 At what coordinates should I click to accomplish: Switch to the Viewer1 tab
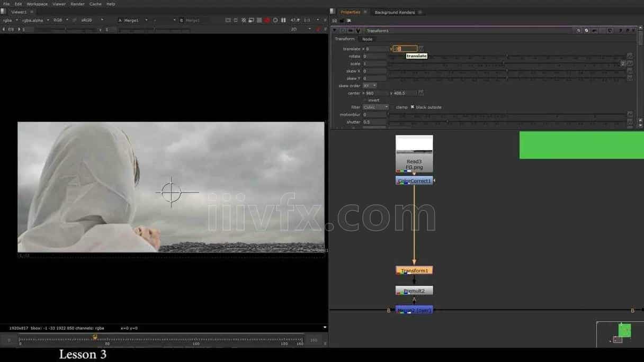pyautogui.click(x=19, y=12)
